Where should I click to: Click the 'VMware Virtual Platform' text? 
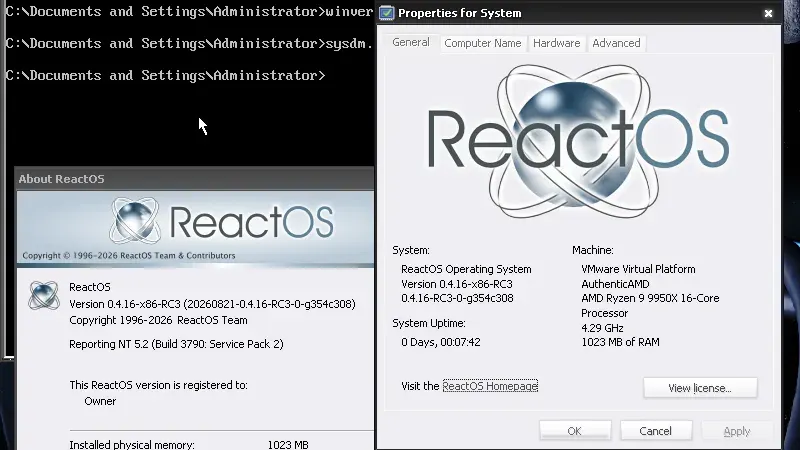pos(638,269)
